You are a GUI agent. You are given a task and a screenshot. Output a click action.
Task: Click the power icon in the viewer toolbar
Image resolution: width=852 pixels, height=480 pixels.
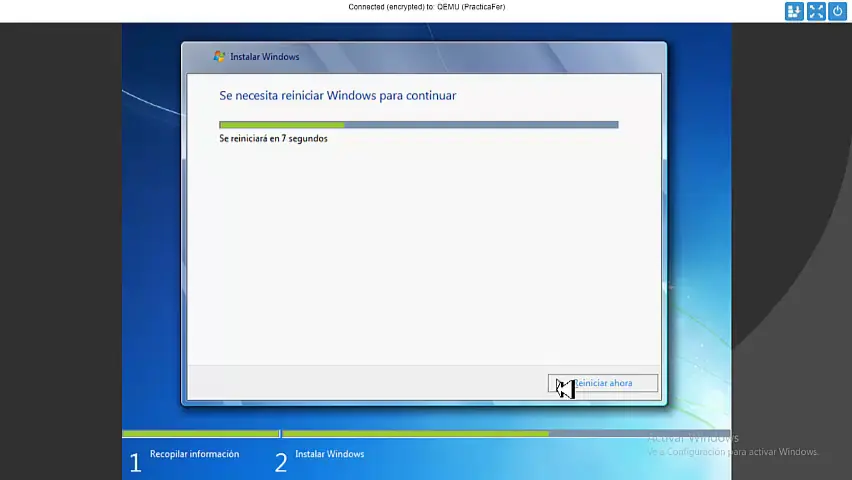(837, 11)
